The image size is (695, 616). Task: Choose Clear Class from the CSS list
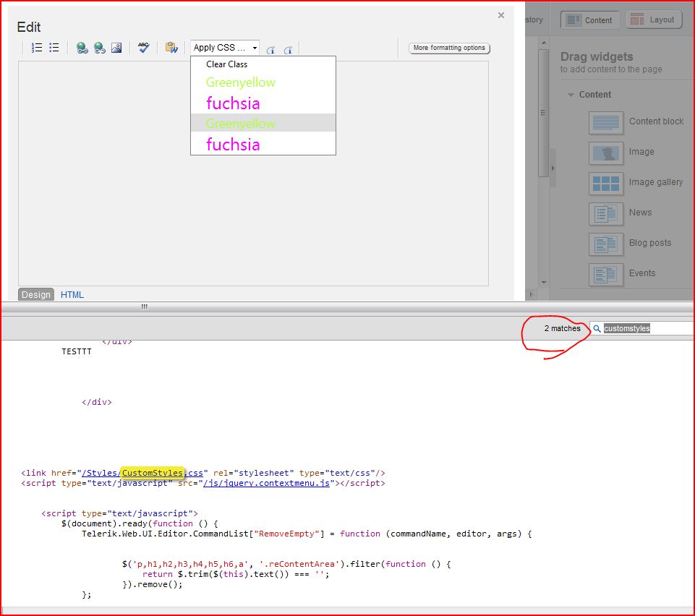[x=263, y=64]
